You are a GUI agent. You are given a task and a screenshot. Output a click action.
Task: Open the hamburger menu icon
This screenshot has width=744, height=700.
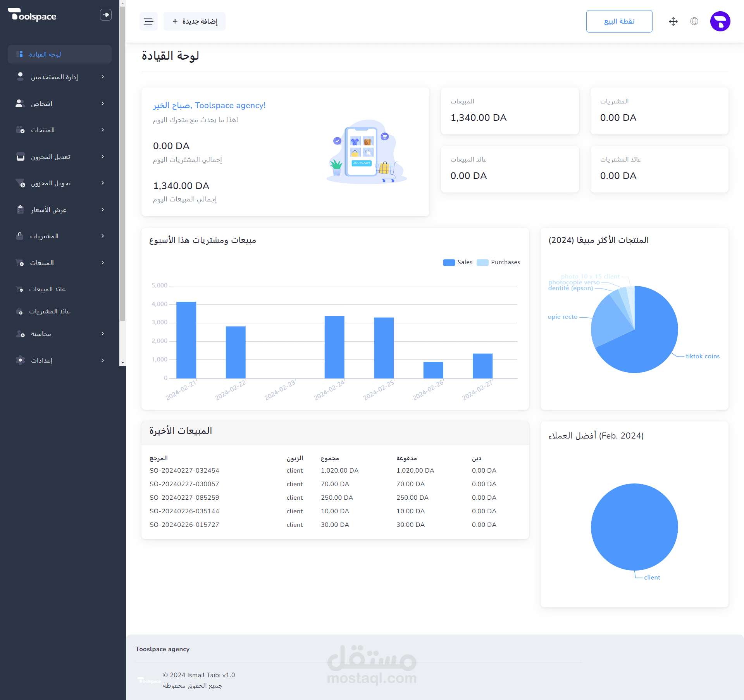tap(148, 21)
